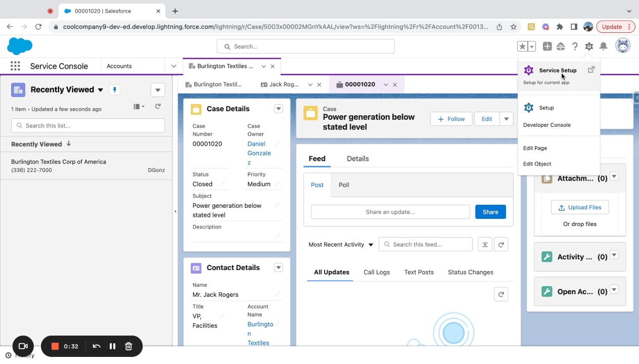Image resolution: width=639 pixels, height=364 pixels.
Task: Expand the Case Details dropdown arrow
Action: click(278, 109)
